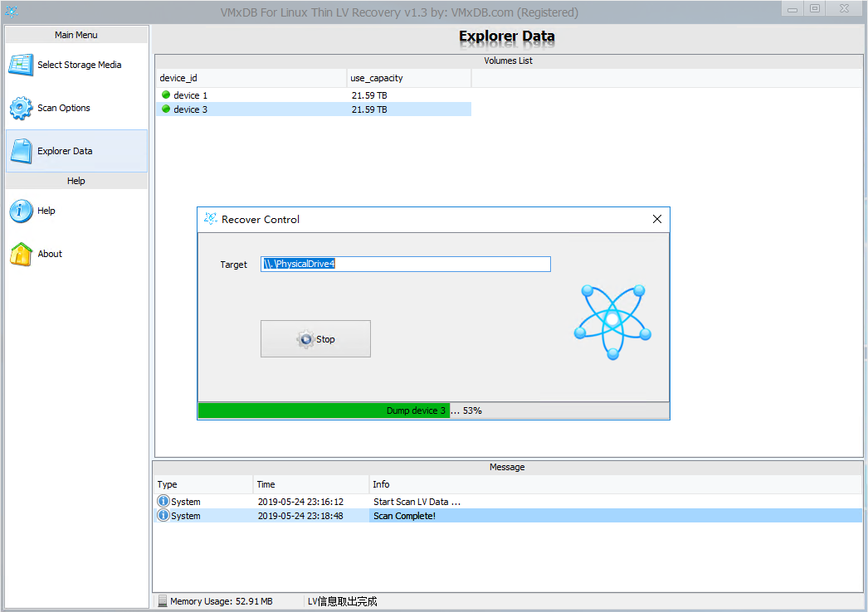Click the Target path input field
Screen dimensions: 868x612
(x=406, y=264)
